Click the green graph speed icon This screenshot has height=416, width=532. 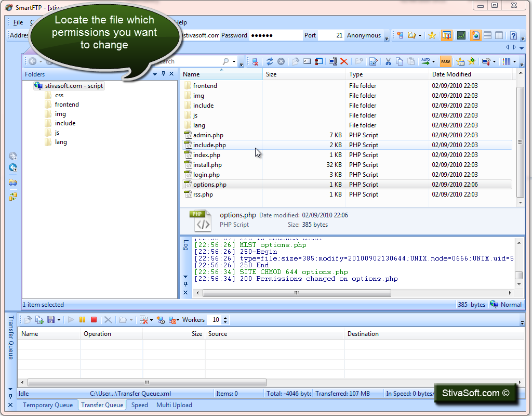[x=461, y=35]
